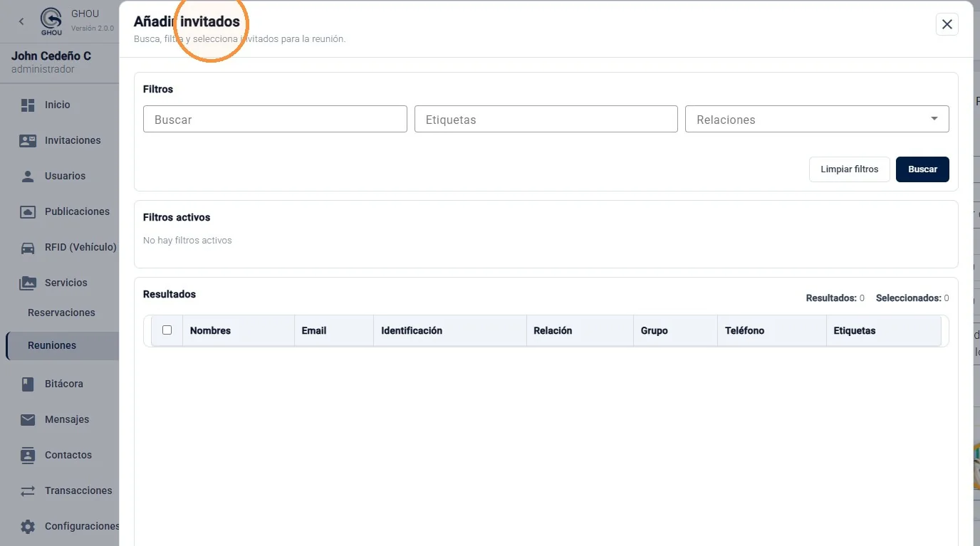Click the Usuarios person icon

point(28,176)
